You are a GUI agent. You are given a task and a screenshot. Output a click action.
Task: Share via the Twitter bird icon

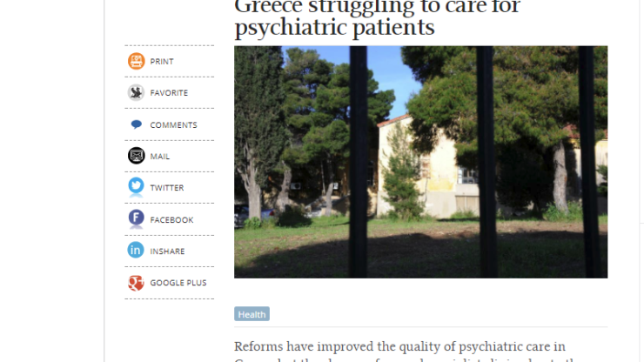coord(136,187)
